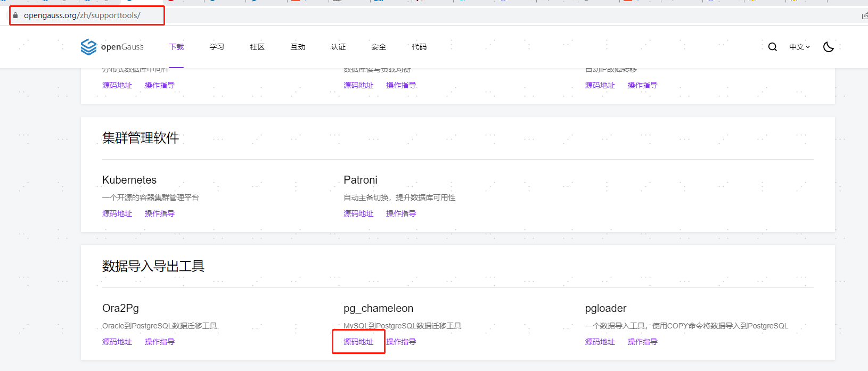Click the pgloader heading

coord(605,308)
